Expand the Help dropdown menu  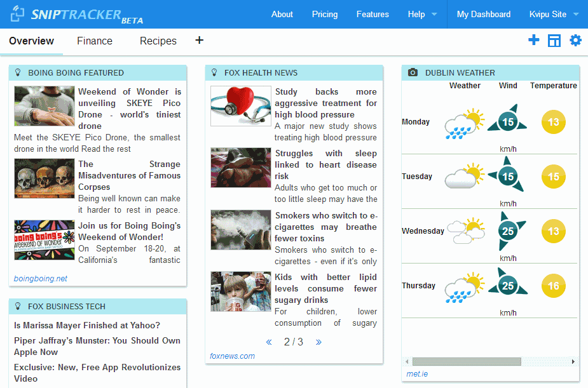pos(422,14)
